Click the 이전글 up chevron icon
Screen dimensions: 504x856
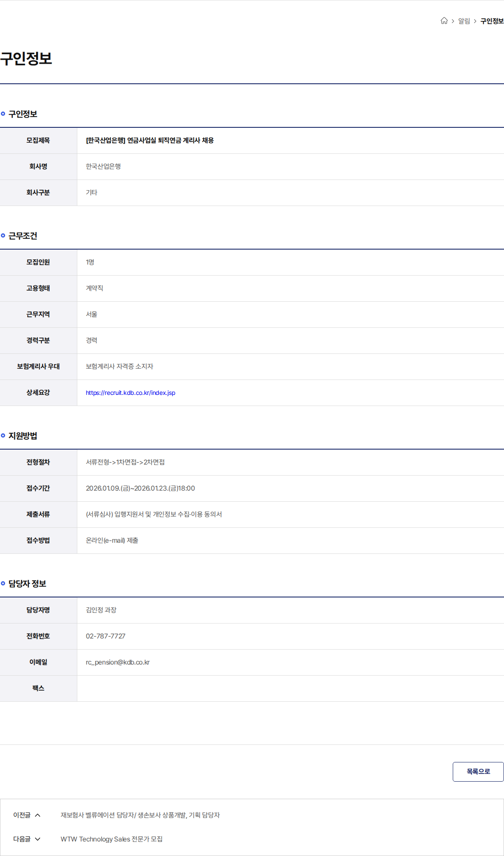(x=38, y=815)
